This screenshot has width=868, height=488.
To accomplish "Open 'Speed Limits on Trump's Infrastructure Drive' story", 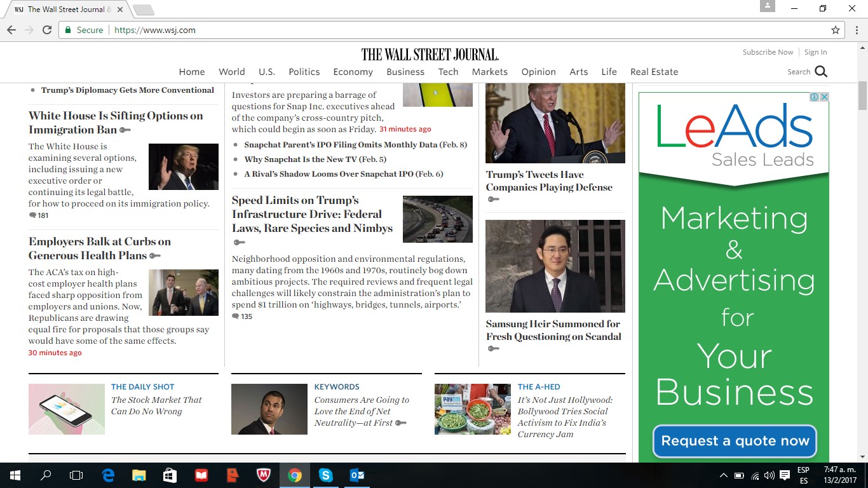I will pos(312,214).
